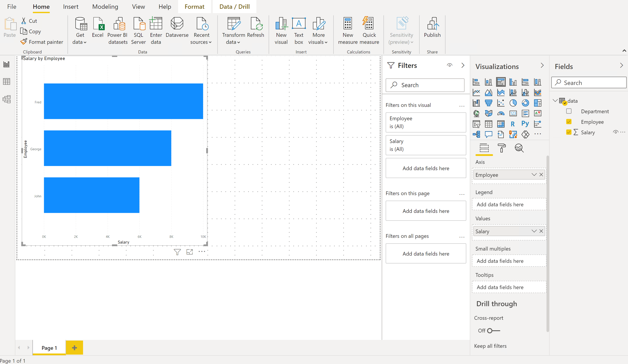Image resolution: width=628 pixels, height=364 pixels.
Task: Open the Axis Employee dropdown
Action: pos(534,174)
